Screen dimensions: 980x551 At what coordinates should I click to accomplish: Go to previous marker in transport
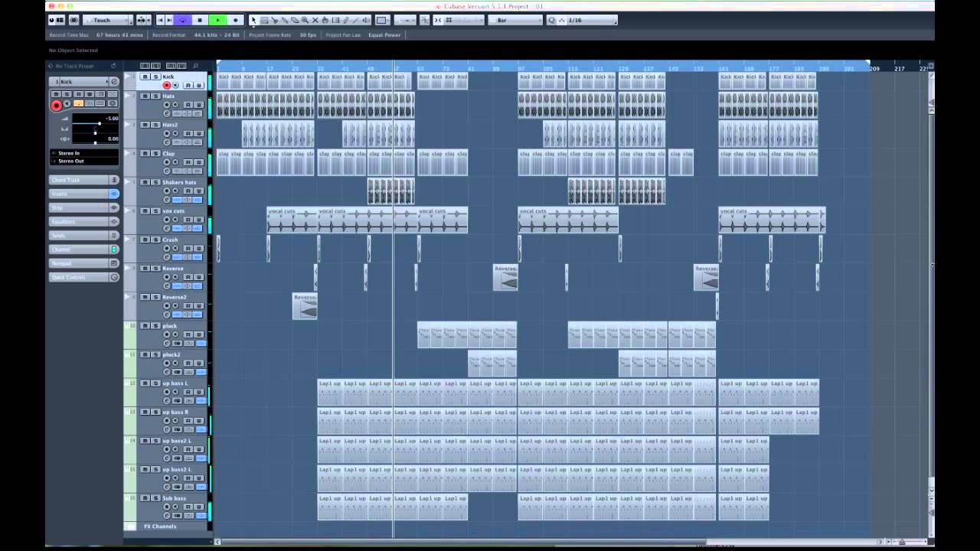(x=159, y=20)
